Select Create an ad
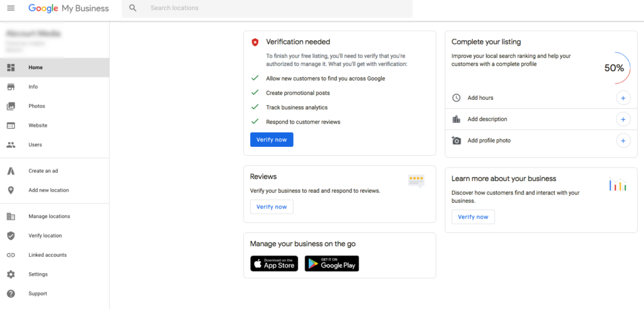Viewport: 644px width, 309px height. (55, 171)
